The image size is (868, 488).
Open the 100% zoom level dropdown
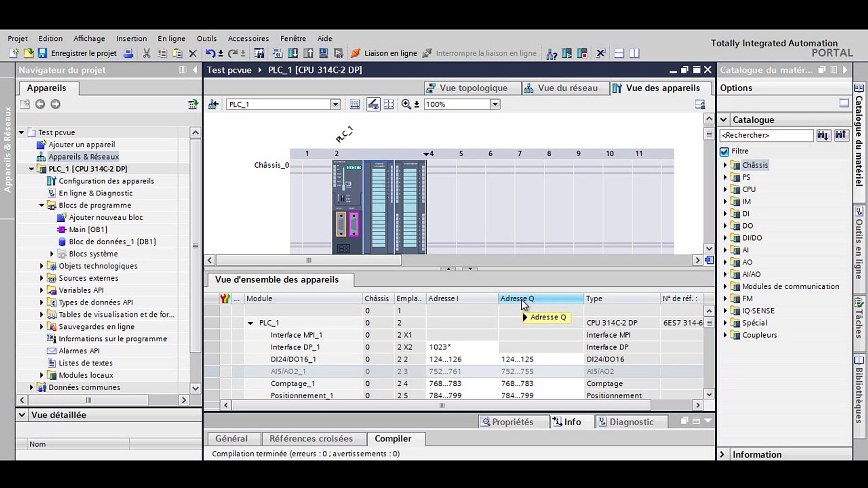click(495, 104)
